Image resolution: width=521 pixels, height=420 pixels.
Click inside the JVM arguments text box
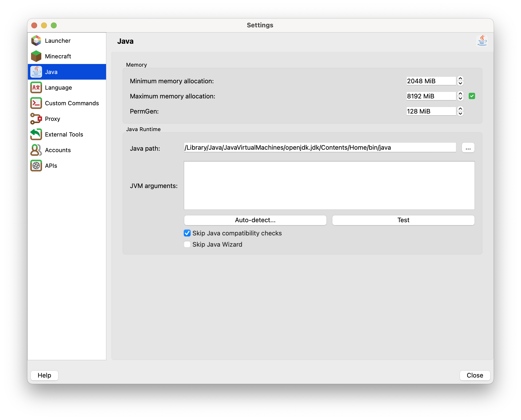tap(329, 185)
